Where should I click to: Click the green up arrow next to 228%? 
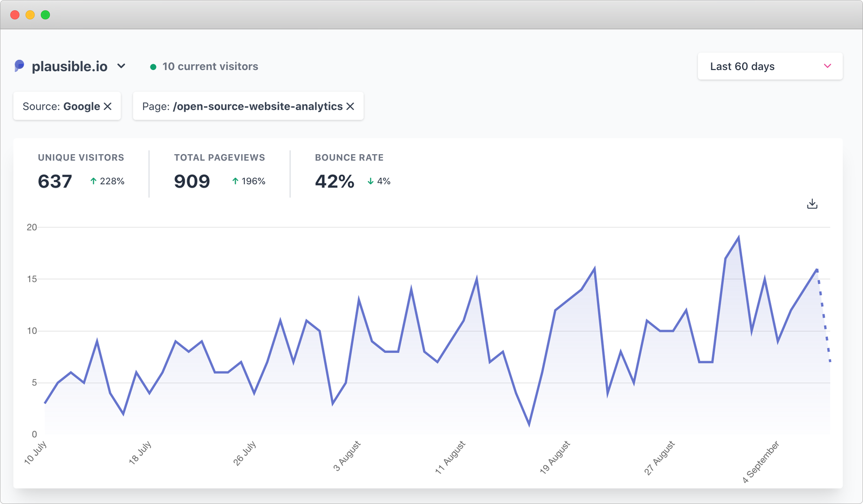coord(92,181)
